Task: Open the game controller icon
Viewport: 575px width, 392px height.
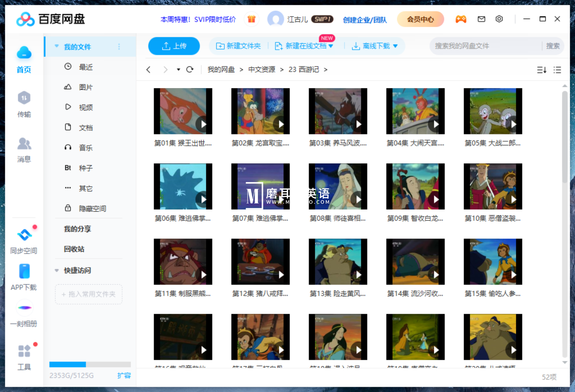Action: click(x=461, y=19)
